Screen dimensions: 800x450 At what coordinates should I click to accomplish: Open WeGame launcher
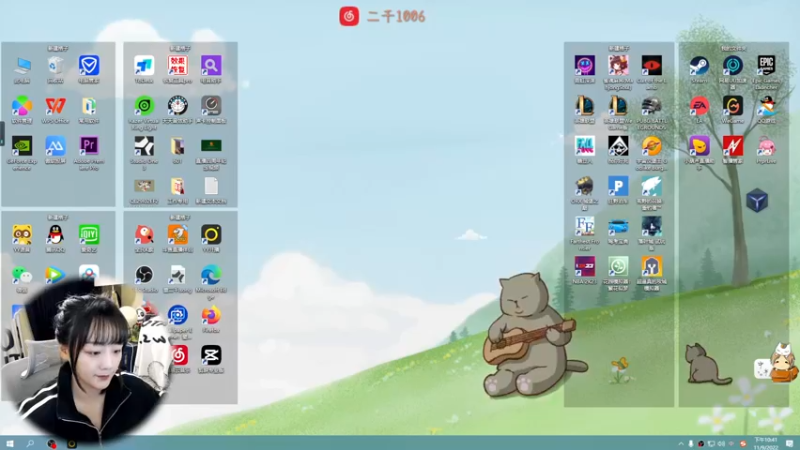click(x=733, y=106)
